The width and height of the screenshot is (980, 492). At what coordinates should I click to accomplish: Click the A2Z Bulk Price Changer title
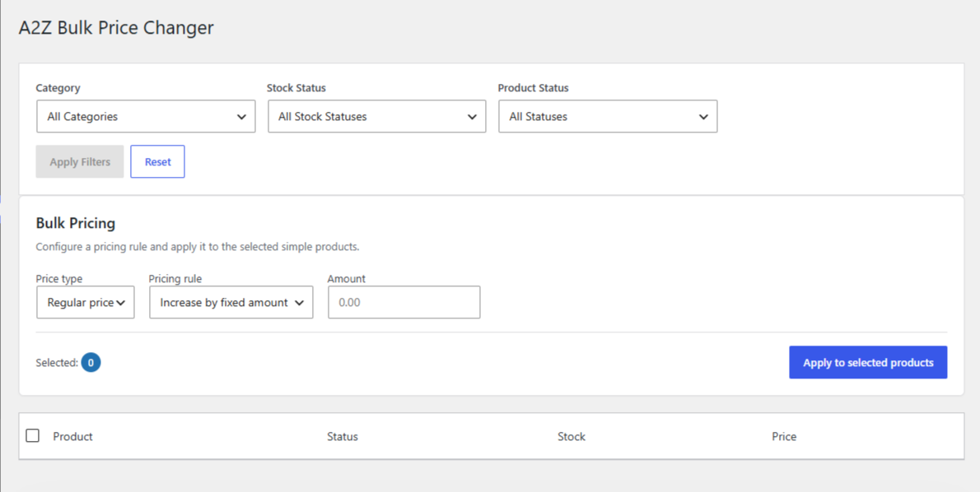coord(116,27)
